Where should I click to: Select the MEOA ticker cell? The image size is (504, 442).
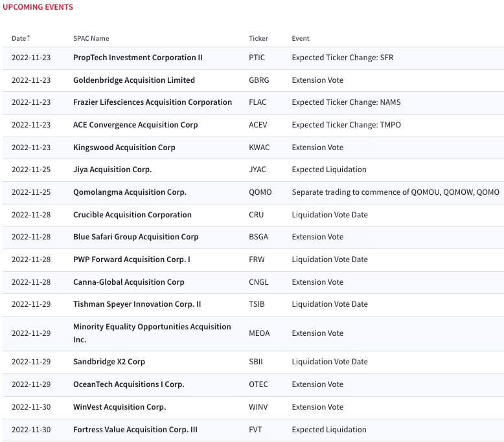[259, 333]
